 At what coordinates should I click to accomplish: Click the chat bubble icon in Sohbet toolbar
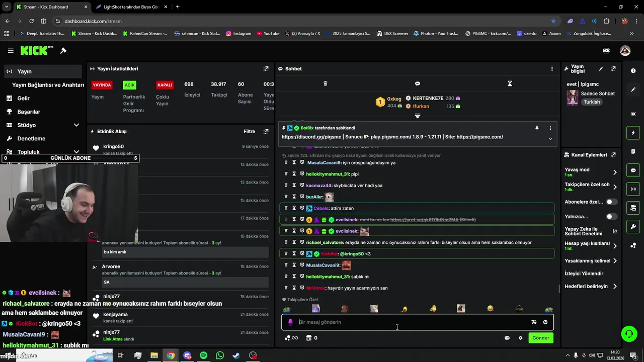point(417,83)
